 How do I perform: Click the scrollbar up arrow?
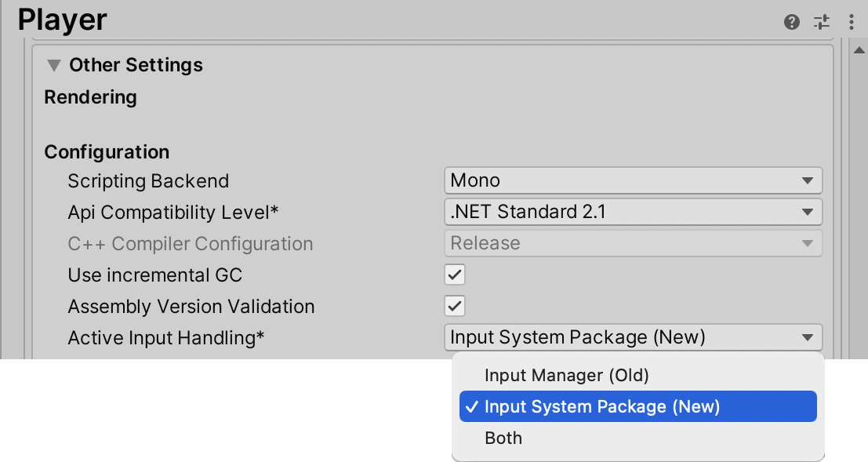[858, 51]
